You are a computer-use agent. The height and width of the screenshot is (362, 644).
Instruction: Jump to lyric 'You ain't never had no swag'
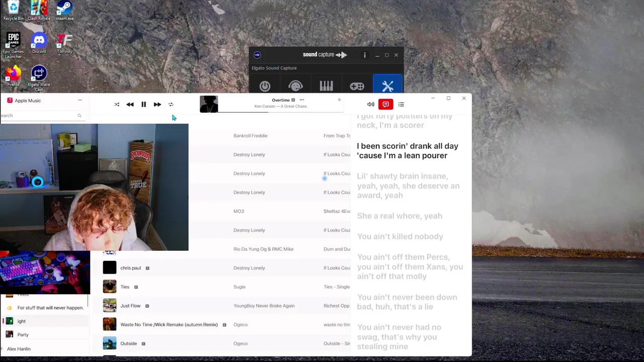[399, 337]
